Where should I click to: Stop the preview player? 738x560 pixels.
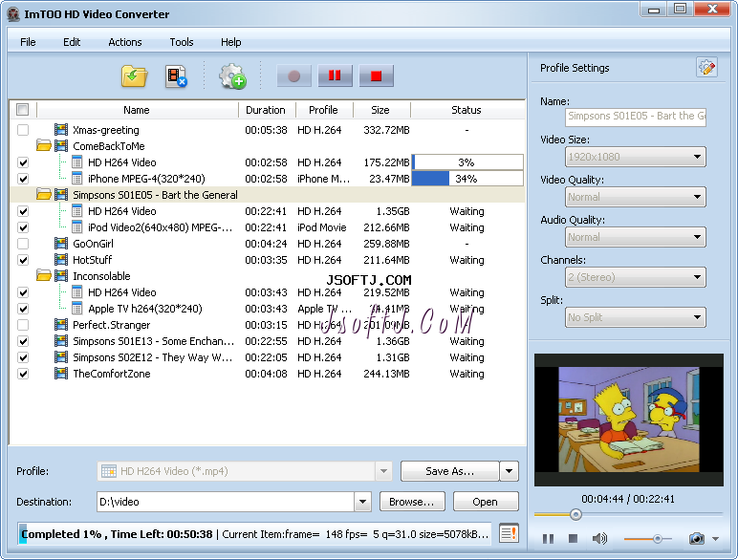[573, 538]
